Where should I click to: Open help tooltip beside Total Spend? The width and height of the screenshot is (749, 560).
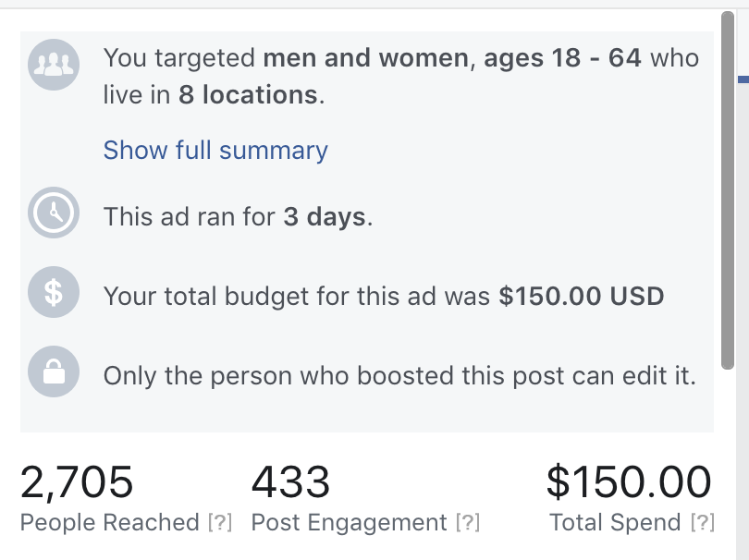(703, 522)
